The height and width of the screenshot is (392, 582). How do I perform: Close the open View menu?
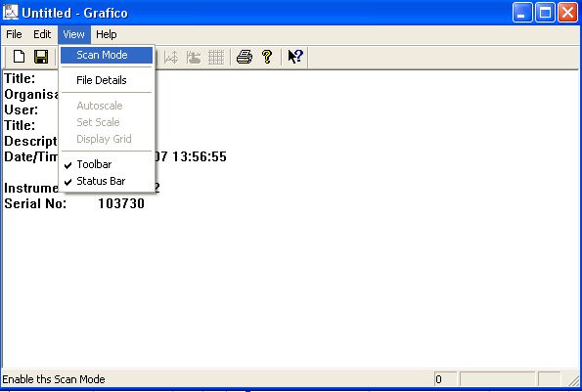tap(74, 34)
